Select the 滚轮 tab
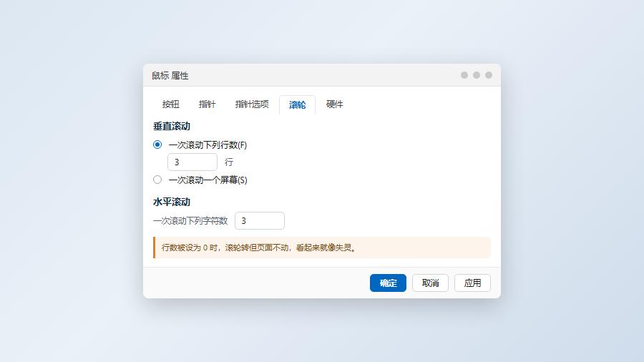Image resolution: width=644 pixels, height=362 pixels. coord(297,104)
